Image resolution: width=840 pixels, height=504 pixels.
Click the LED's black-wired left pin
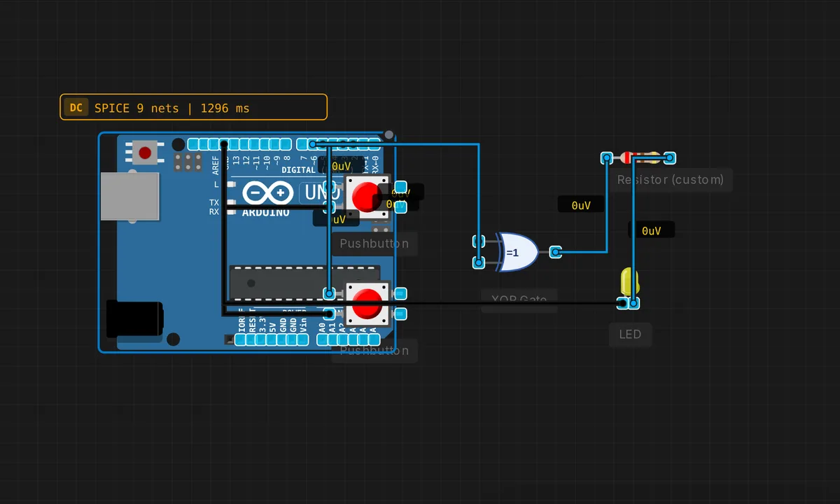pos(622,303)
